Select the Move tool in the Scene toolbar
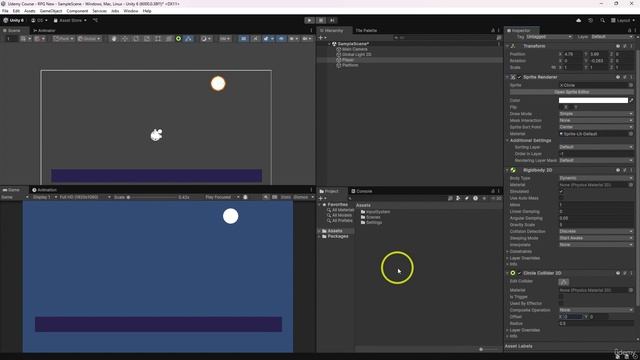 tap(125, 39)
